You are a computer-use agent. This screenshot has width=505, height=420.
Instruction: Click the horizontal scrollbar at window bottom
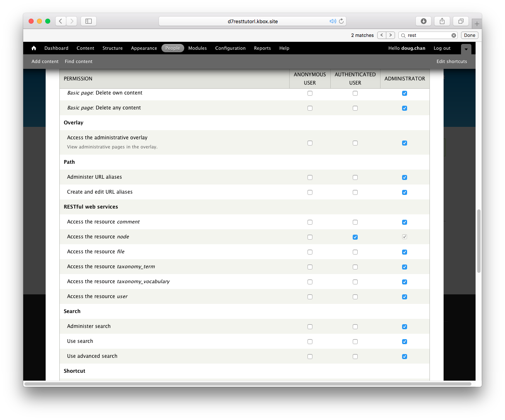point(248,384)
